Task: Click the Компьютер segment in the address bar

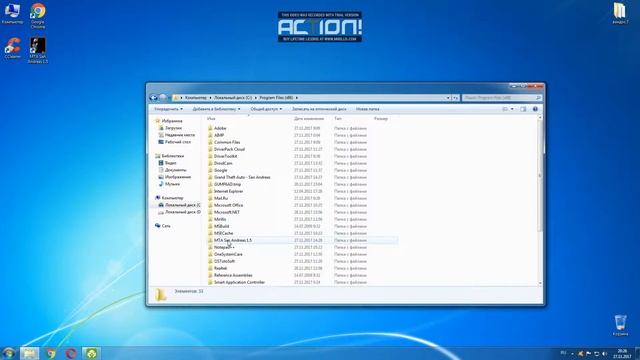Action: (x=196, y=98)
